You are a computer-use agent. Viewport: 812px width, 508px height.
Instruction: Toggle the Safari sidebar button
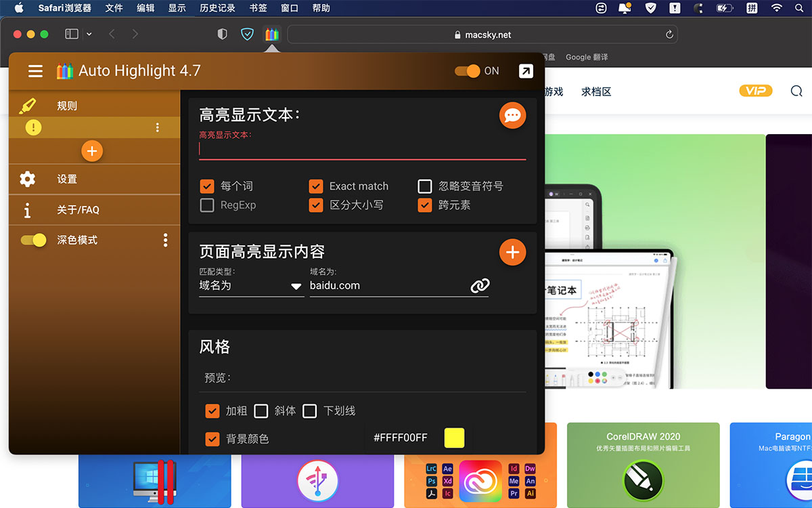click(71, 34)
